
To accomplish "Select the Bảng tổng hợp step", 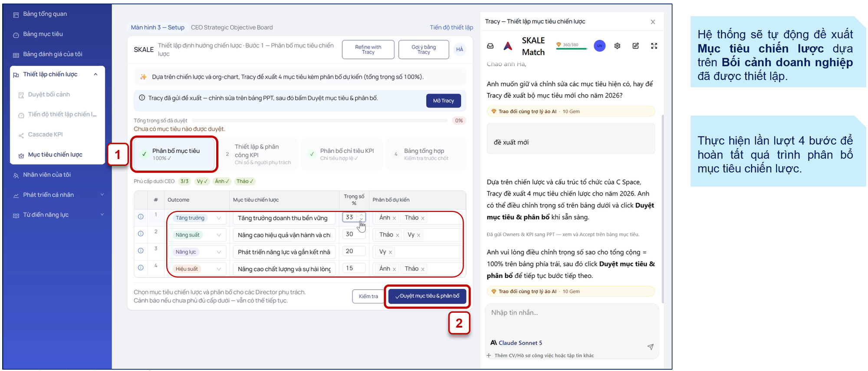I will tap(426, 154).
